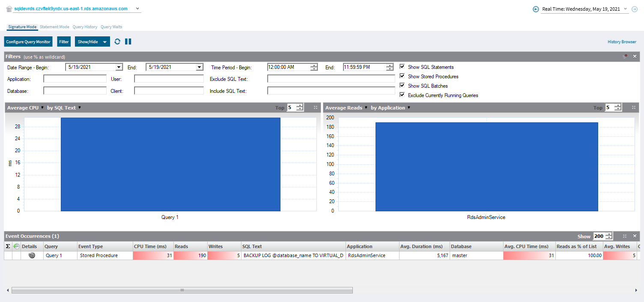The image size is (644, 302).
Task: Click the Database filter field
Action: [75, 91]
